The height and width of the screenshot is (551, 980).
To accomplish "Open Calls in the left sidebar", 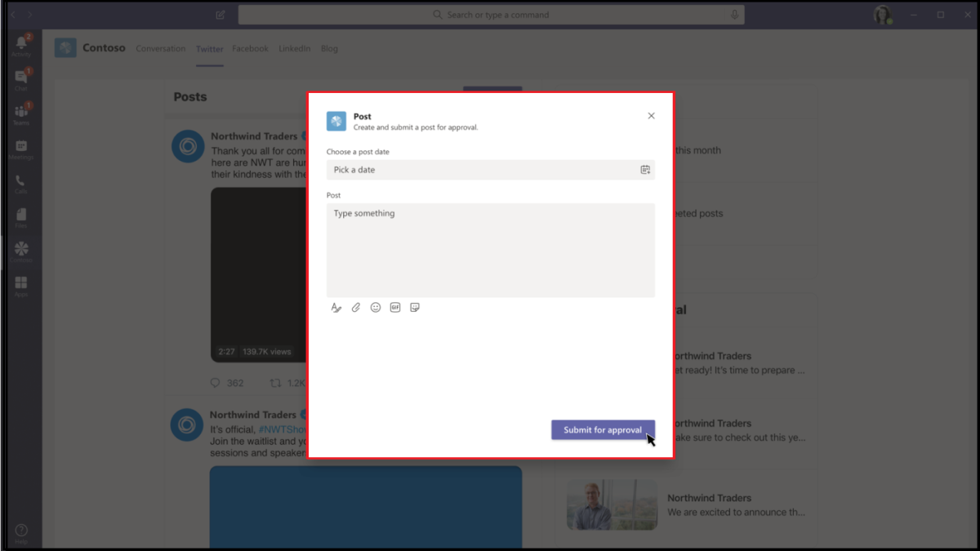I will (x=21, y=184).
